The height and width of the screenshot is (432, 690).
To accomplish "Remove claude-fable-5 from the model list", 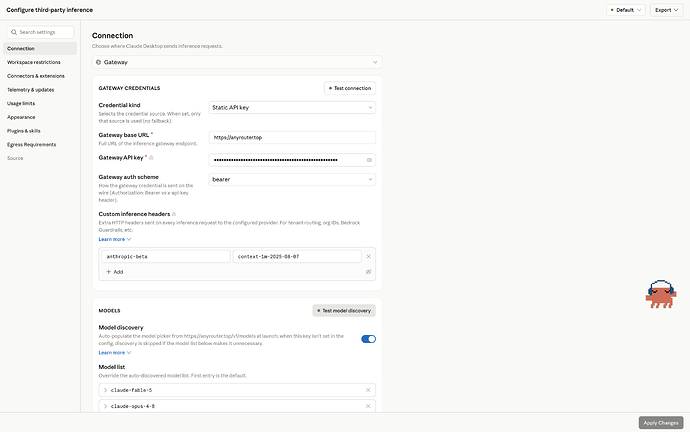I will coord(368,390).
